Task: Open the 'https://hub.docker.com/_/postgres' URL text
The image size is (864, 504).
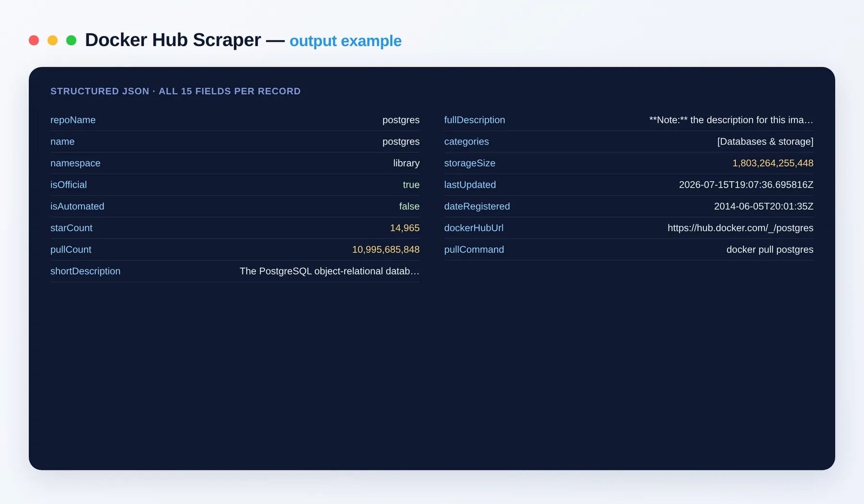Action: (740, 228)
